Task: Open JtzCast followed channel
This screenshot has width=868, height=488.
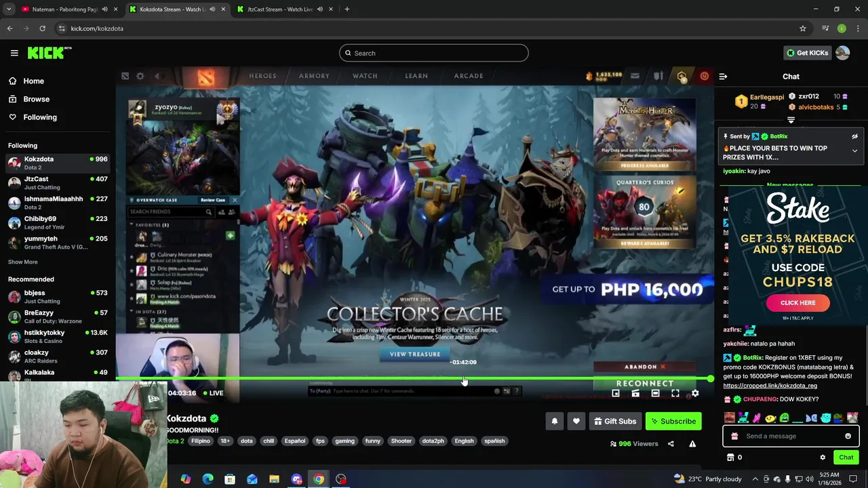Action: (x=58, y=183)
